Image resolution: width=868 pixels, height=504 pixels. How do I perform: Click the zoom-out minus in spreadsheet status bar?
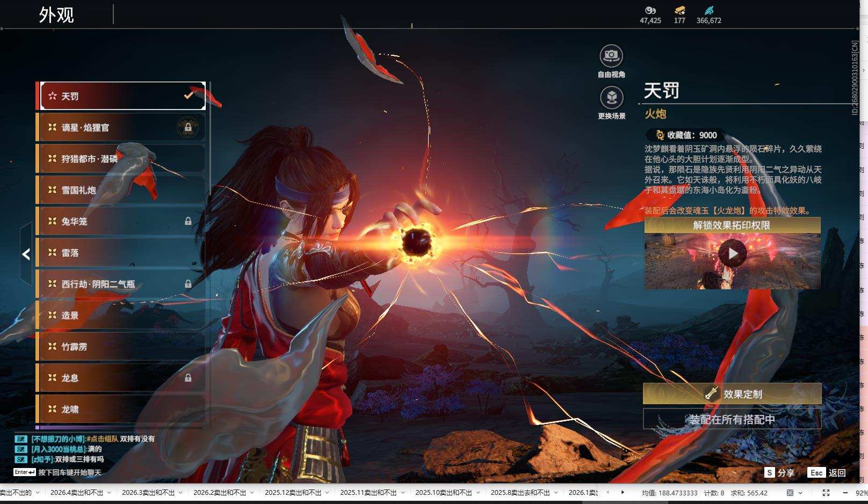click(x=845, y=493)
